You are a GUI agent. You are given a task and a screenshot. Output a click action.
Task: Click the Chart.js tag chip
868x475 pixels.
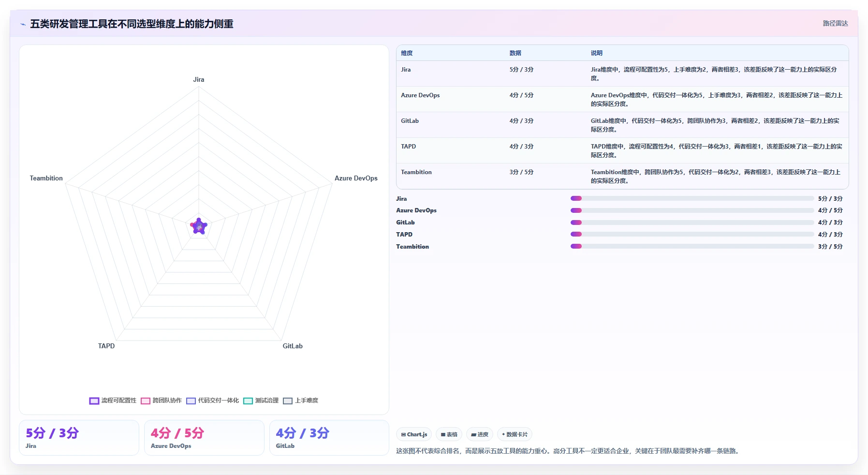click(414, 434)
